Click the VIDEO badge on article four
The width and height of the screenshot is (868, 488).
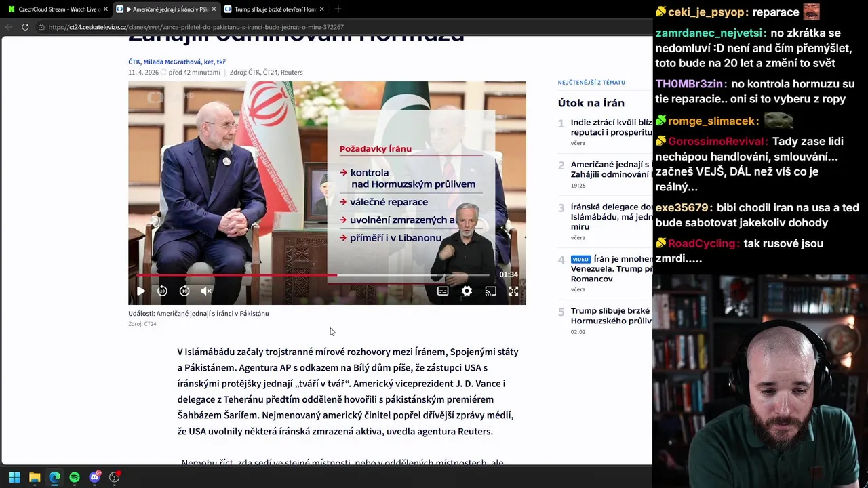click(580, 259)
